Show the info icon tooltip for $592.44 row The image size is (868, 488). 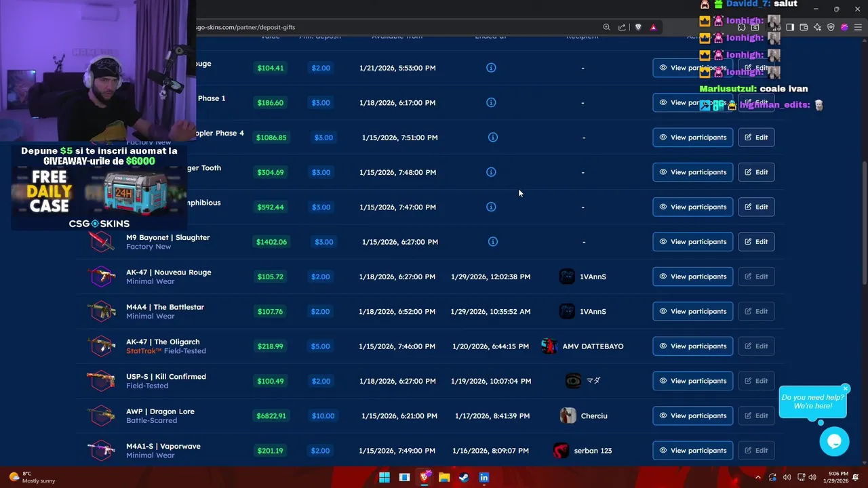[x=491, y=207]
